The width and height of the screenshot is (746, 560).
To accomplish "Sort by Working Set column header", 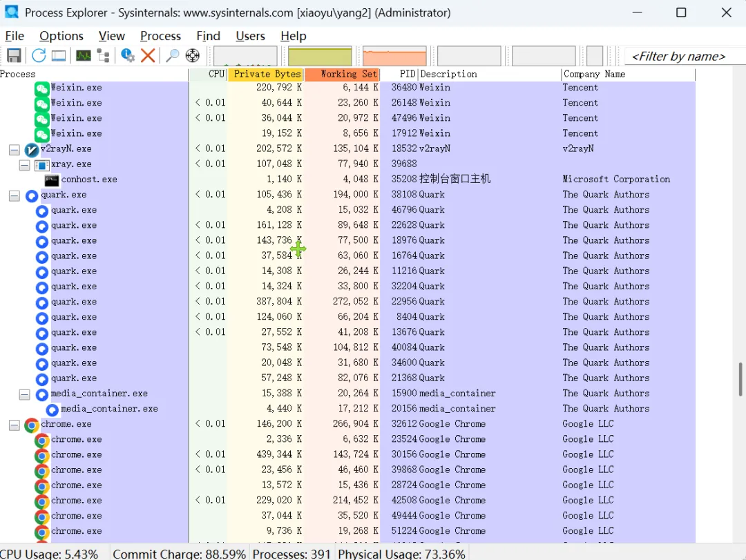I will [x=342, y=74].
